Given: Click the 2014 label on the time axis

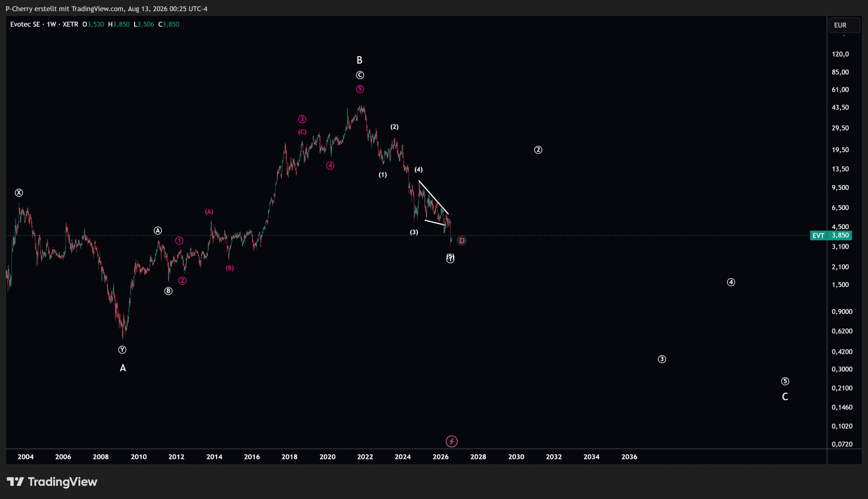Looking at the screenshot, I should tap(214, 457).
